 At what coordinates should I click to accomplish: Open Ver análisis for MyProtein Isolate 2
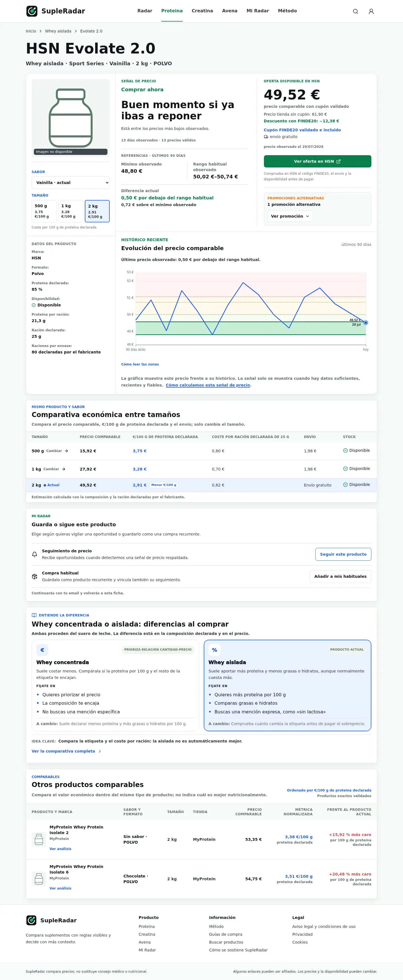point(60,849)
